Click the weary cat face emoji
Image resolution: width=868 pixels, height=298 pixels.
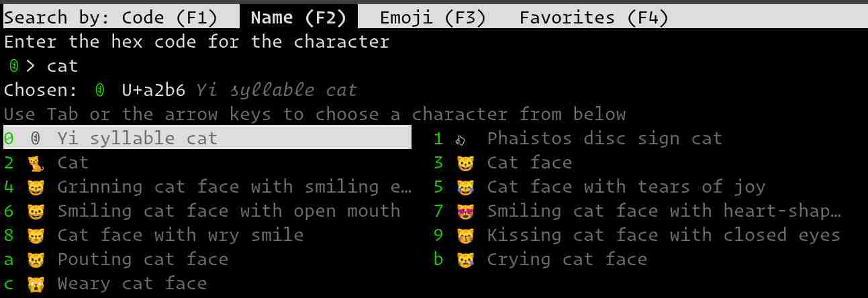(x=36, y=284)
